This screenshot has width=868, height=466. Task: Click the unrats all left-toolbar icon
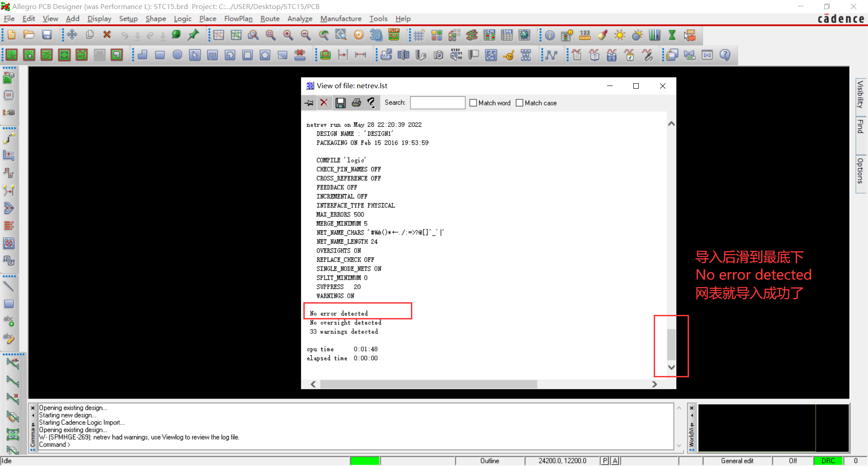13,399
